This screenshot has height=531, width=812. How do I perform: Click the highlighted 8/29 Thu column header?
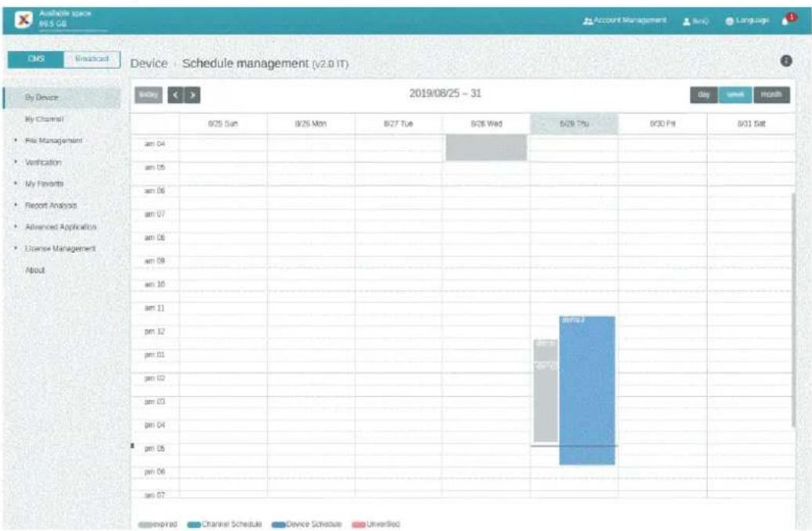coord(574,124)
